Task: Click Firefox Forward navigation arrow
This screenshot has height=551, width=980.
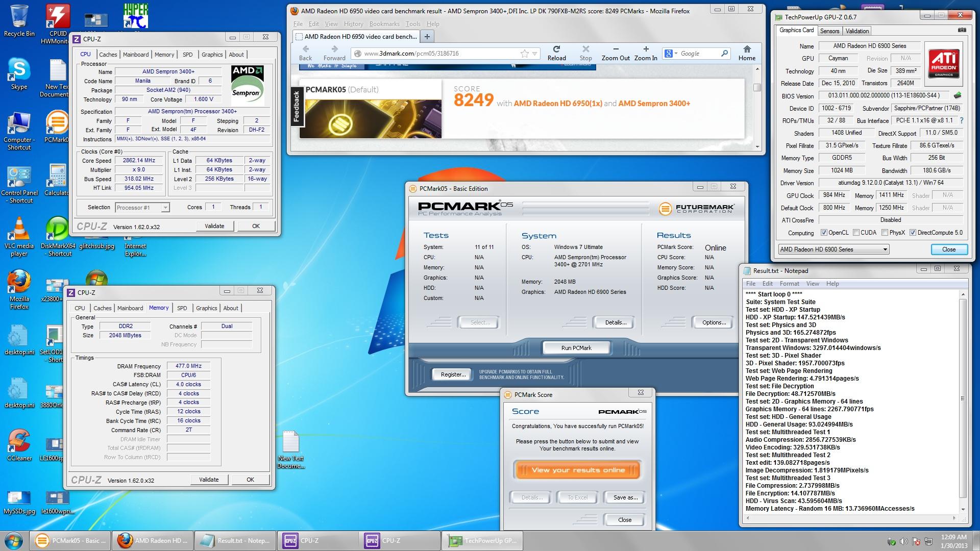Action: pyautogui.click(x=334, y=53)
